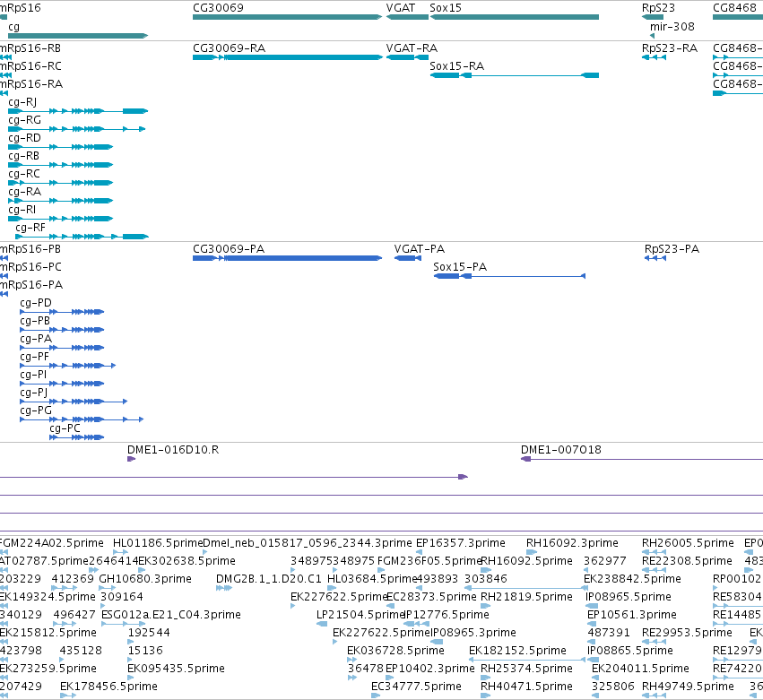Image resolution: width=763 pixels, height=700 pixels.
Task: Select the mir-308 gene label
Action: 672,26
